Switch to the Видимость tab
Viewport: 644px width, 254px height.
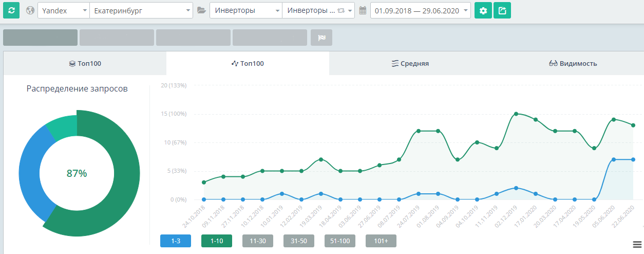(573, 64)
